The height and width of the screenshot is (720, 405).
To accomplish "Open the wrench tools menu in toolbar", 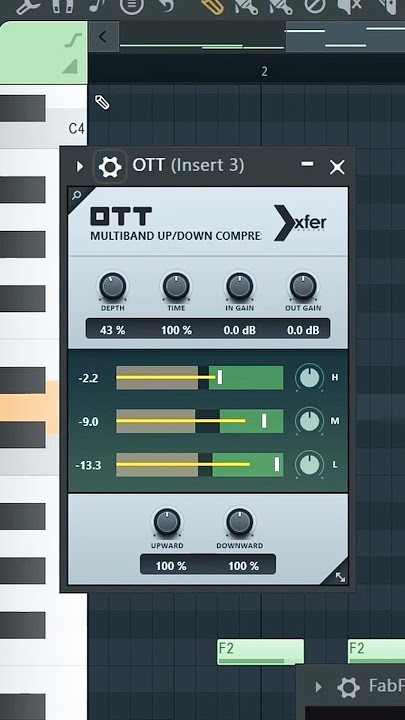I will tap(28, 6).
